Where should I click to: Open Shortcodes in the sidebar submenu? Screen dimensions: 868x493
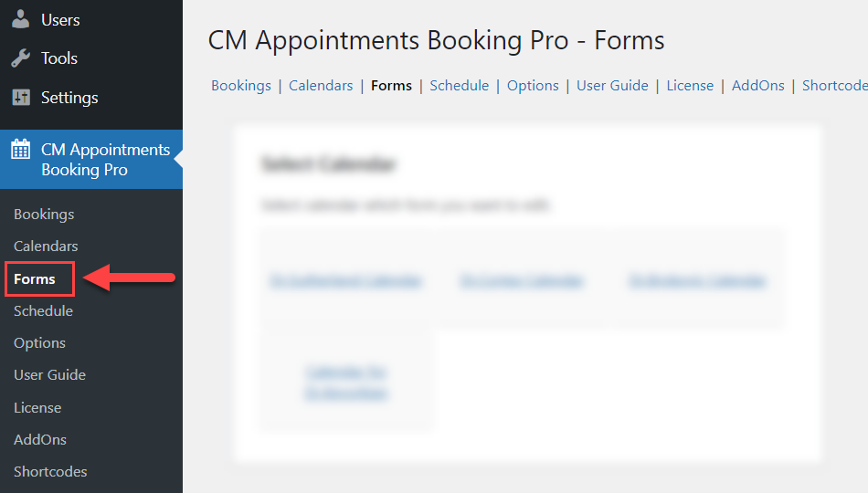(50, 471)
